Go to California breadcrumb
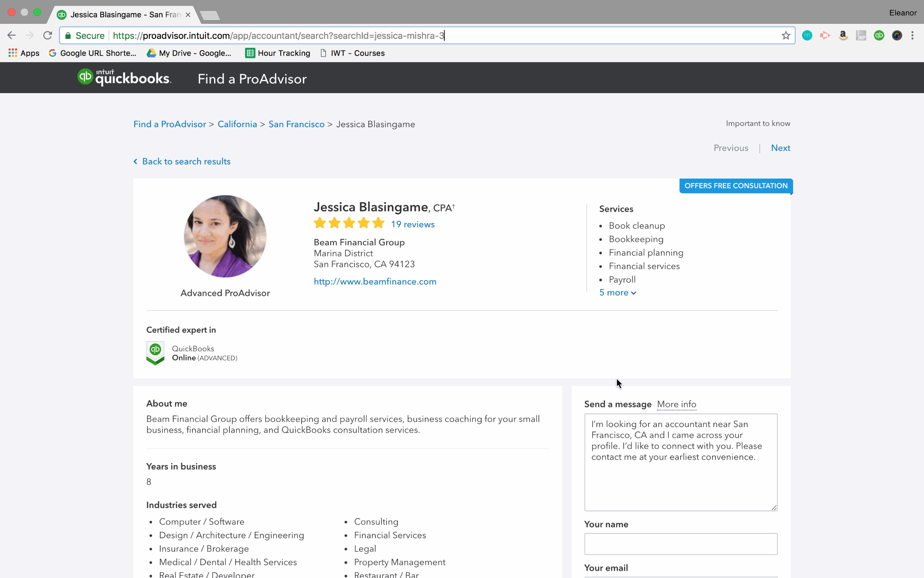 coord(237,124)
